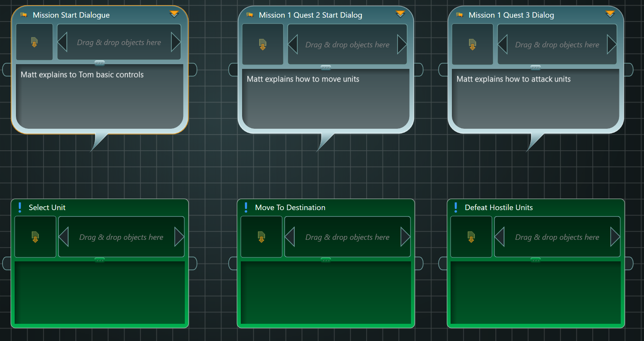Click the divider grip handle in Mission 1 Quest 3 Dialog
Image resolution: width=644 pixels, height=341 pixels.
[535, 67]
